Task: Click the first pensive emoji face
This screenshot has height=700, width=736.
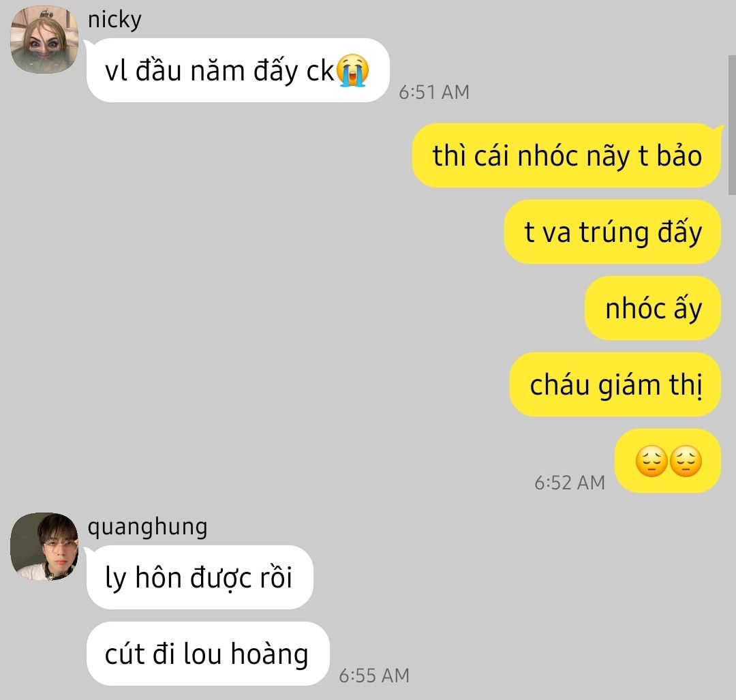Action: pos(651,461)
